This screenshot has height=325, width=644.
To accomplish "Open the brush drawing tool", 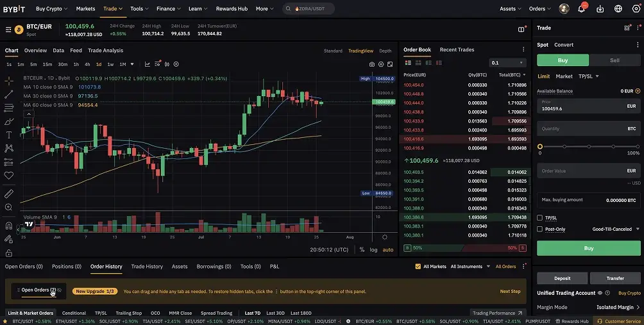I will point(8,121).
